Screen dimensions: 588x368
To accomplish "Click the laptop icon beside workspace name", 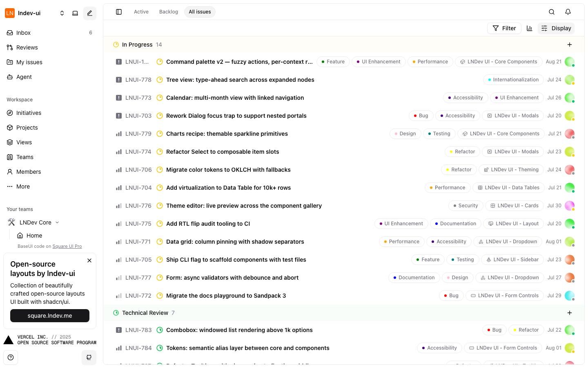I will tap(75, 13).
